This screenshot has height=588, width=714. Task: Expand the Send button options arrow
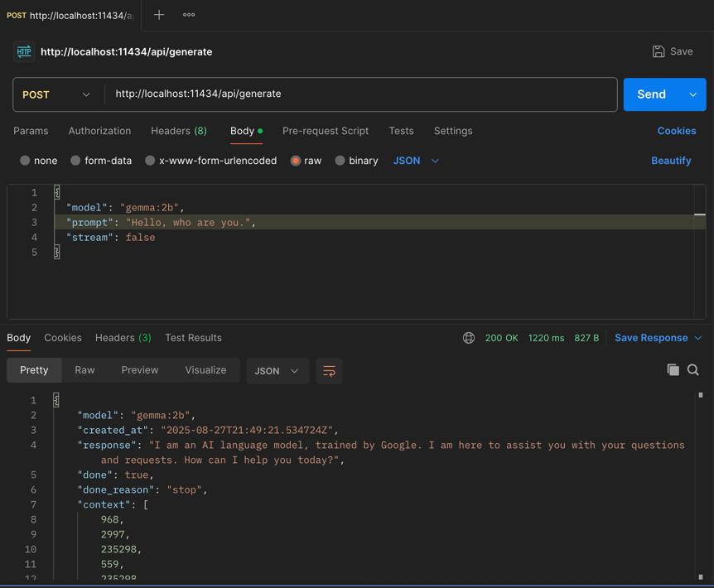692,94
